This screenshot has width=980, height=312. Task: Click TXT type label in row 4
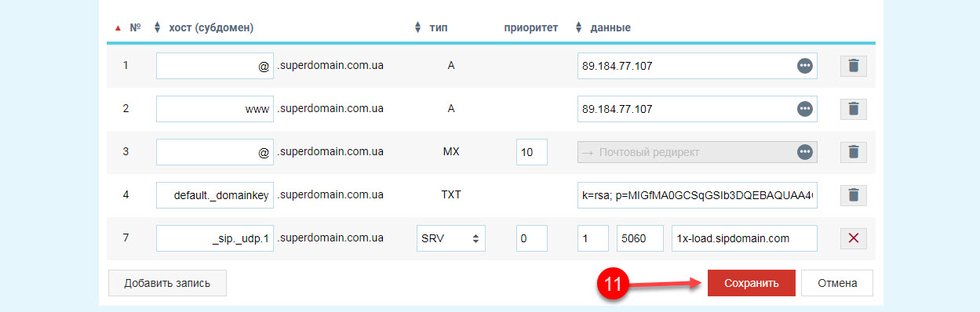pos(451,195)
